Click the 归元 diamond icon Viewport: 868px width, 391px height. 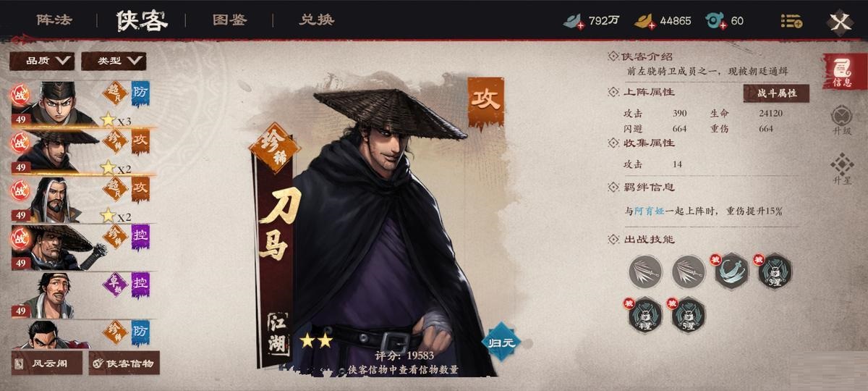coord(501,342)
